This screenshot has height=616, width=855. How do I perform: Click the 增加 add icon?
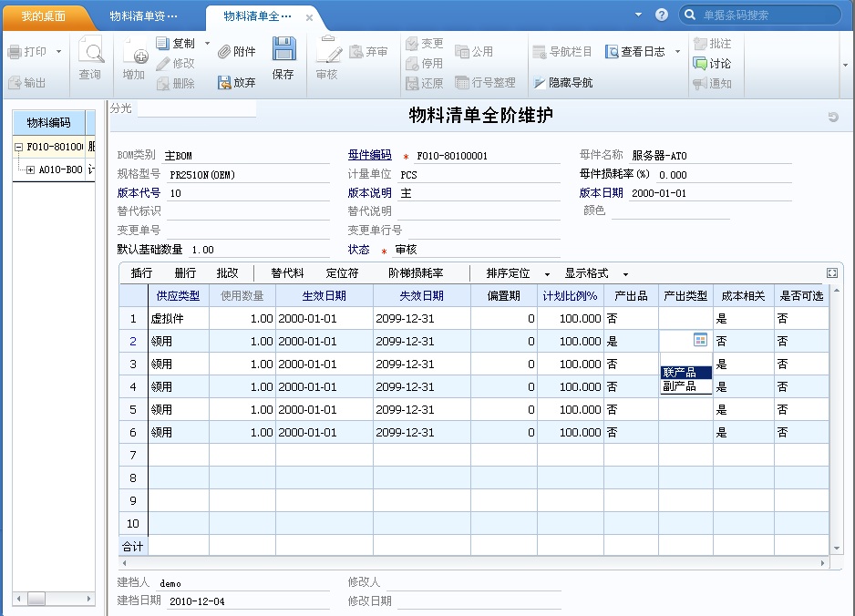135,52
